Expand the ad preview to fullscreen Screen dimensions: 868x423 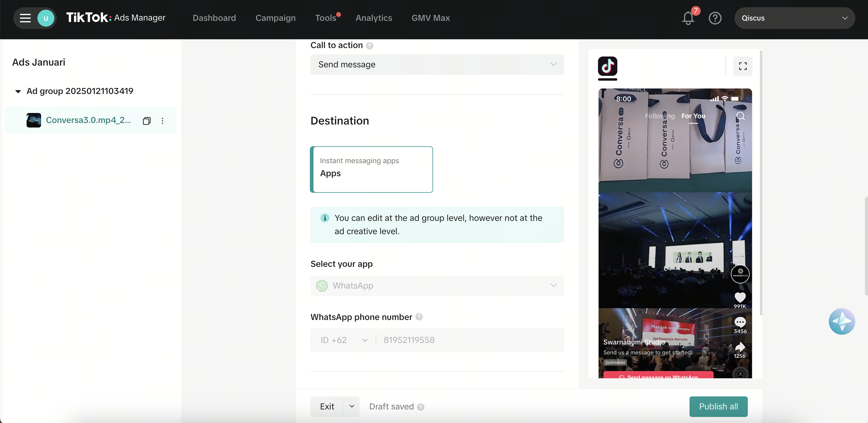pyautogui.click(x=743, y=66)
